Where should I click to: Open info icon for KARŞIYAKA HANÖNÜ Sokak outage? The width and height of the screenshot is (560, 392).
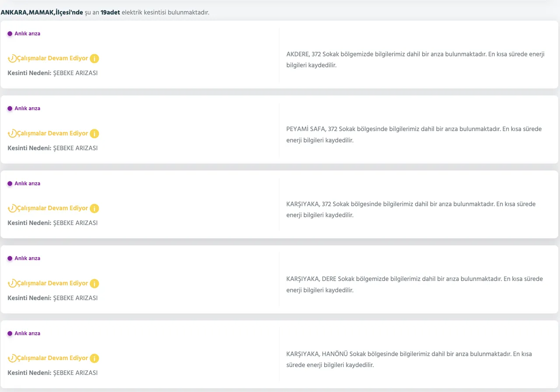point(94,358)
